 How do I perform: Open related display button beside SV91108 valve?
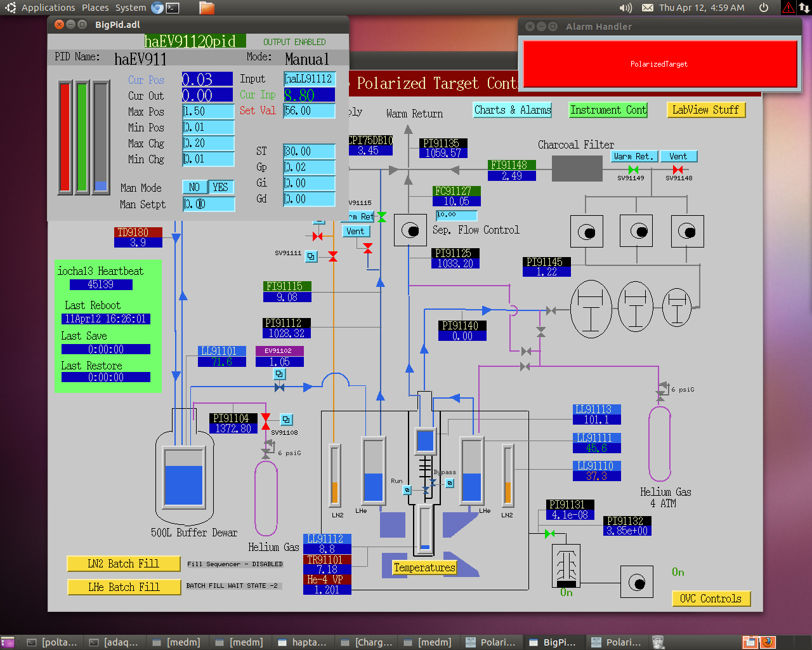point(286,420)
